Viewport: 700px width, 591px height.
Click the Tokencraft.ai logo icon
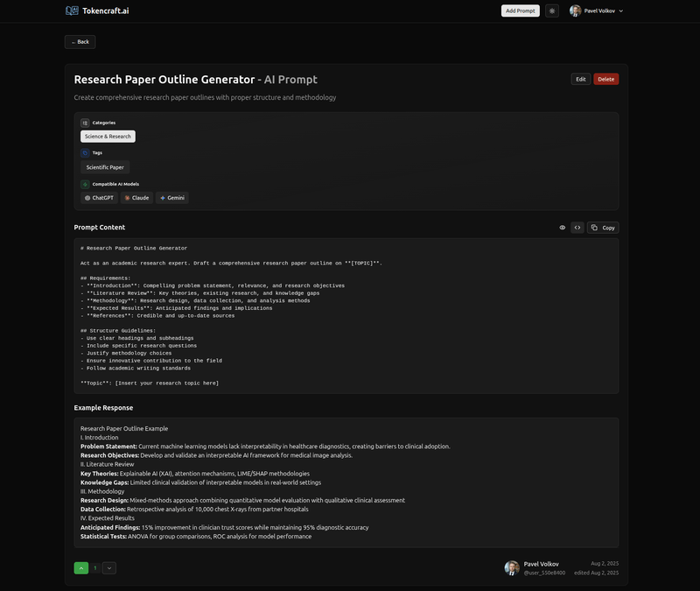click(72, 11)
